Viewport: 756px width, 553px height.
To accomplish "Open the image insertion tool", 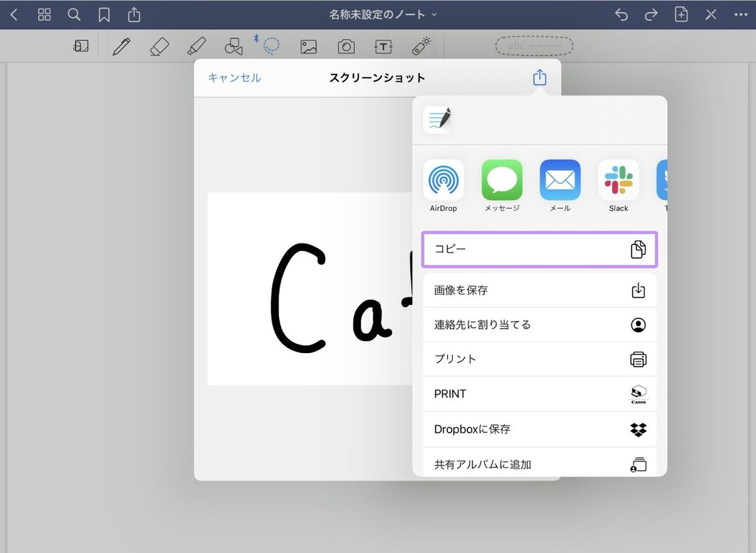I will 308,45.
